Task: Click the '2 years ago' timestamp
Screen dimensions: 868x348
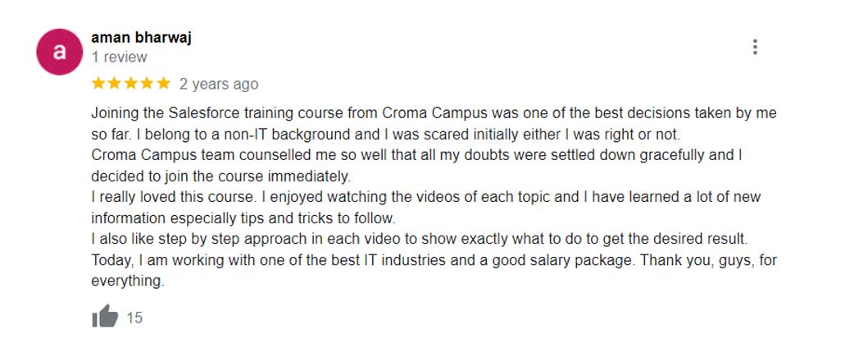Action: pyautogui.click(x=219, y=84)
